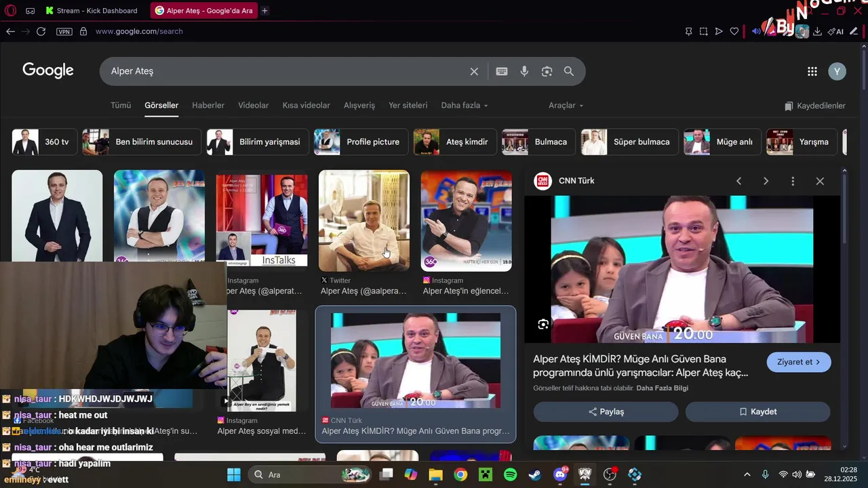868x488 pixels.
Task: Open Kaydedilenler saved items
Action: click(815, 106)
